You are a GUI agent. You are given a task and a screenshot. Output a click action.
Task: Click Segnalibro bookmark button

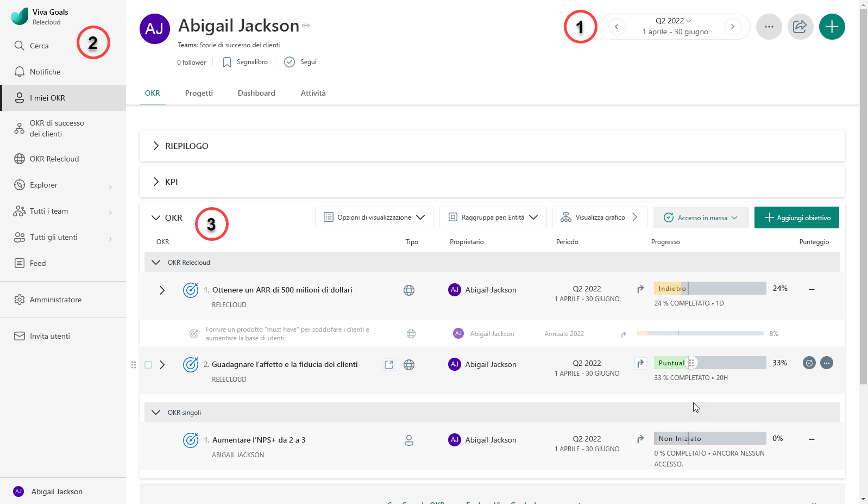tap(246, 62)
